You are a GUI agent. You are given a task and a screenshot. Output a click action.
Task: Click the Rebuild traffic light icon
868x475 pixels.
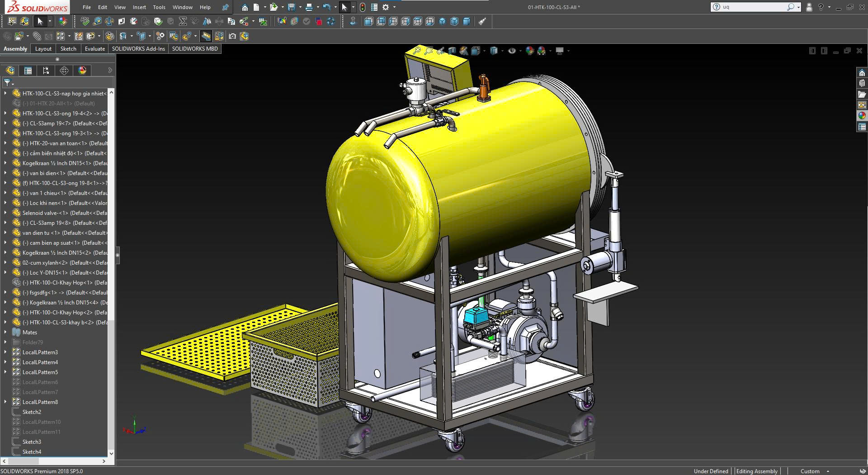click(x=363, y=7)
